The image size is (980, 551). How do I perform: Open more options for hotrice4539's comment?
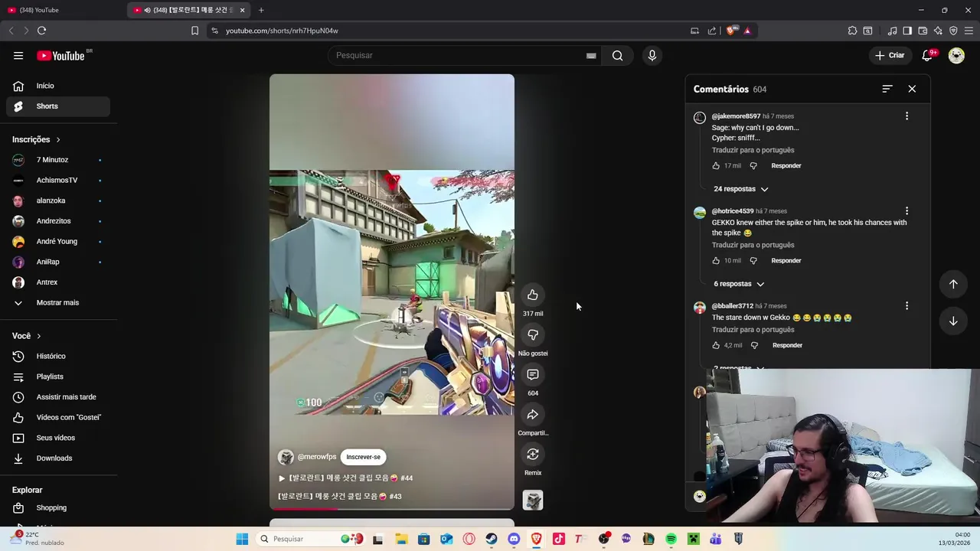[x=906, y=211]
